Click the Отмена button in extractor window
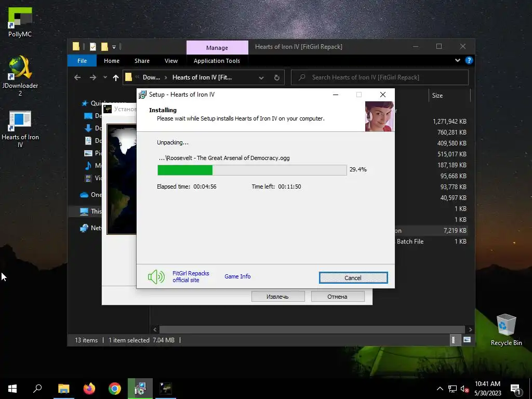Screen dimensions: 532x399 pyautogui.click(x=338, y=297)
